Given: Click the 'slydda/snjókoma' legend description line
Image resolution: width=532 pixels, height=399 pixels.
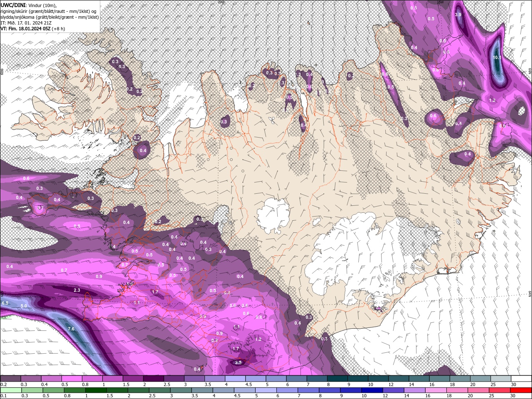Looking at the screenshot, I should [49, 17].
